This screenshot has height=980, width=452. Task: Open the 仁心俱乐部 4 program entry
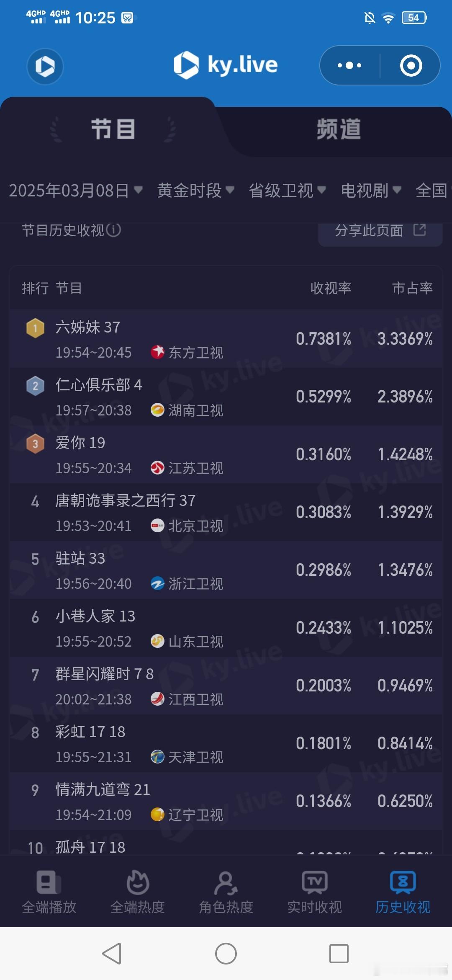226,397
